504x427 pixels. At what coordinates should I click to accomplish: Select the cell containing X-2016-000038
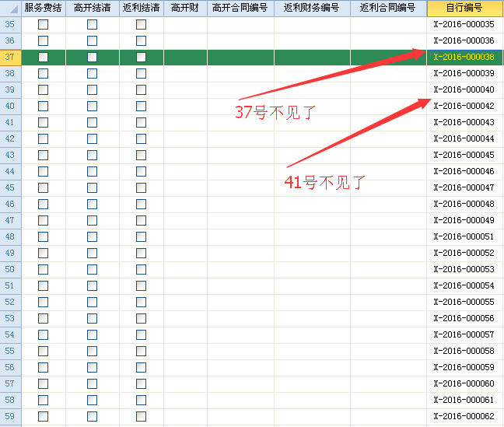click(x=464, y=57)
